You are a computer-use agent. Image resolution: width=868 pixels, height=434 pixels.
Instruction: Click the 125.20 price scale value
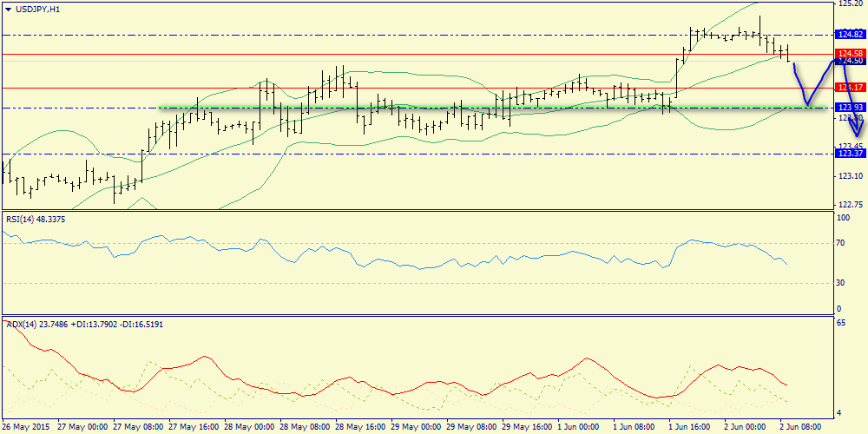pyautogui.click(x=850, y=3)
